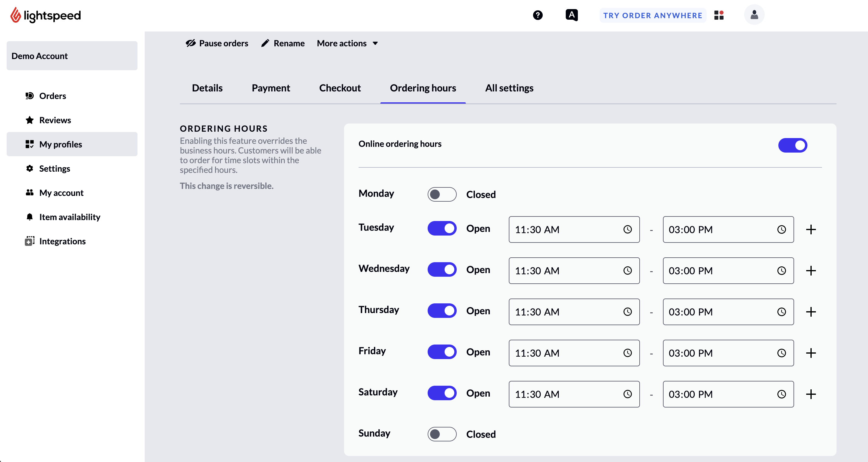Switch to the Payment tab
This screenshot has height=462, width=868.
(270, 88)
